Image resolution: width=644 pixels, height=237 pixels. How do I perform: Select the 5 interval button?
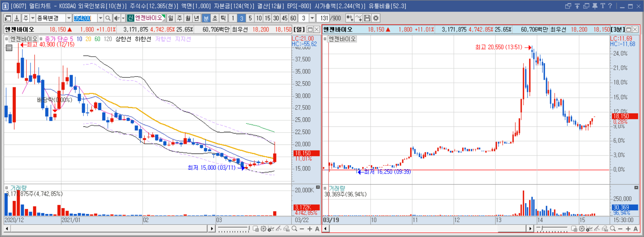pyautogui.click(x=250, y=18)
